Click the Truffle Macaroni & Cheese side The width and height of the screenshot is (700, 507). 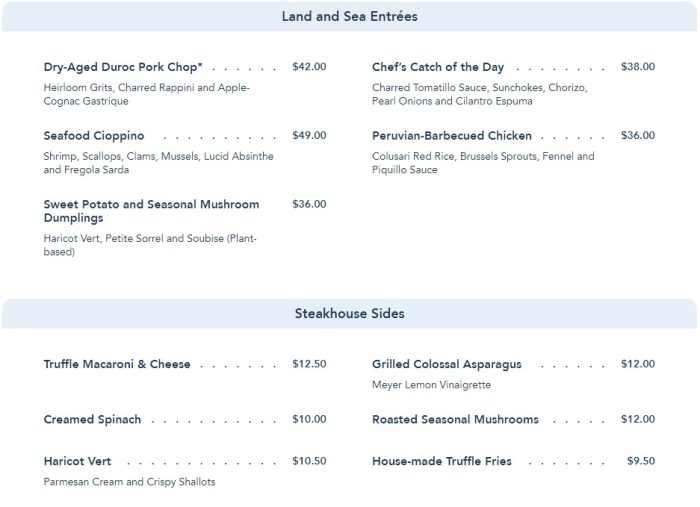point(117,364)
